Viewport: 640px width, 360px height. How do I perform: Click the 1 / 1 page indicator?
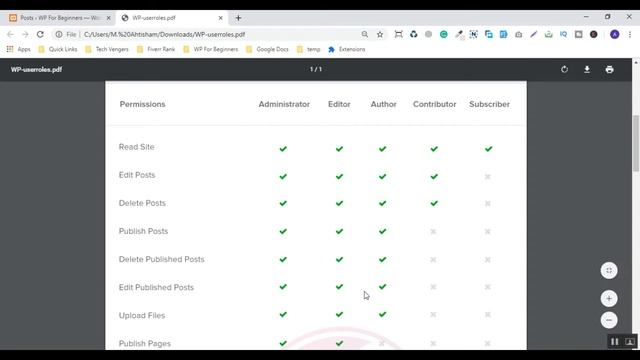316,69
